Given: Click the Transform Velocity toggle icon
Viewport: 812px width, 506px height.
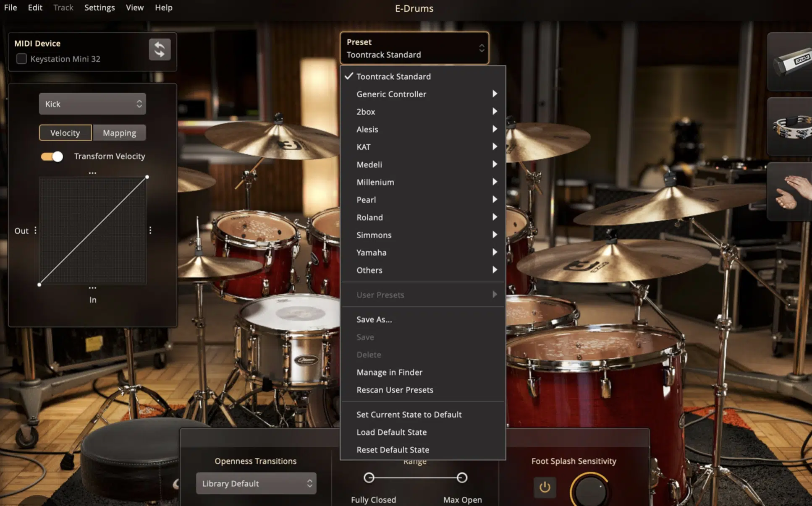Looking at the screenshot, I should (x=51, y=156).
